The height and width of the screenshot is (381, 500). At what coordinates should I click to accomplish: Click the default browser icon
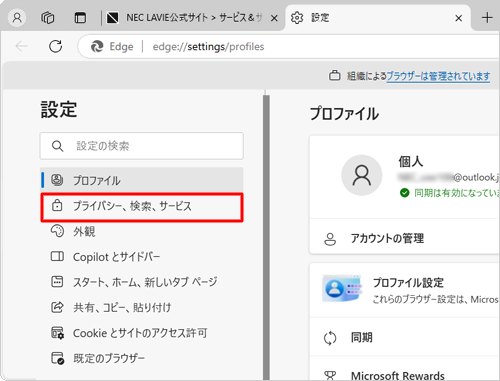pyautogui.click(x=58, y=358)
